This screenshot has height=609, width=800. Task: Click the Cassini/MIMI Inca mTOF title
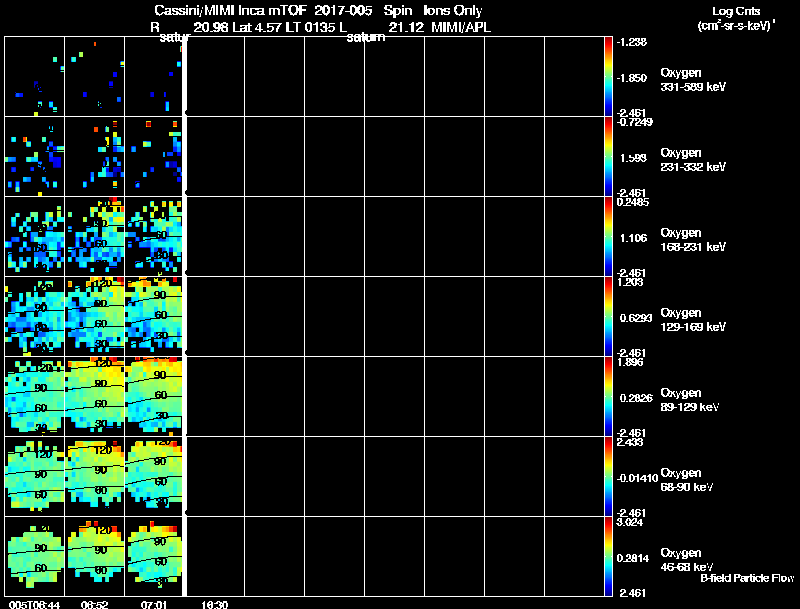click(230, 10)
